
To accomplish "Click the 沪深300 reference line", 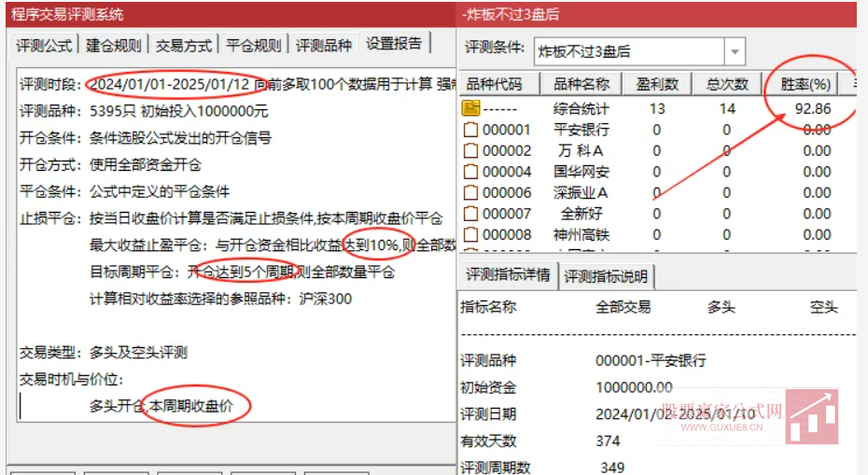I will (x=221, y=299).
